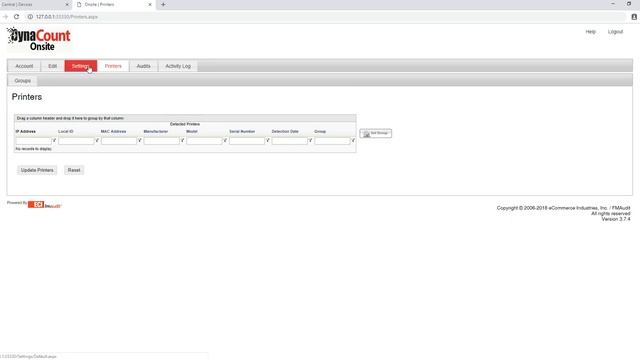The width and height of the screenshot is (640, 360).
Task: Sort by Model column header
Action: pyautogui.click(x=192, y=131)
